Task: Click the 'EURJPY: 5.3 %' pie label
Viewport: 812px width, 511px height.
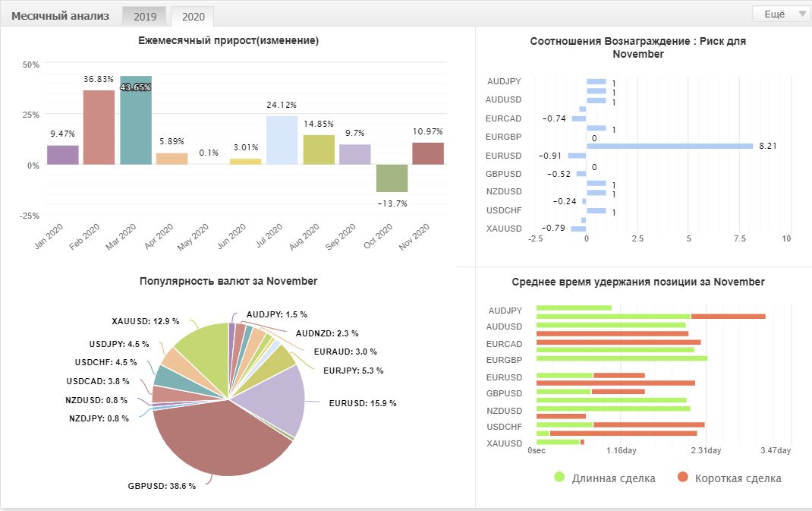Action: tap(353, 371)
